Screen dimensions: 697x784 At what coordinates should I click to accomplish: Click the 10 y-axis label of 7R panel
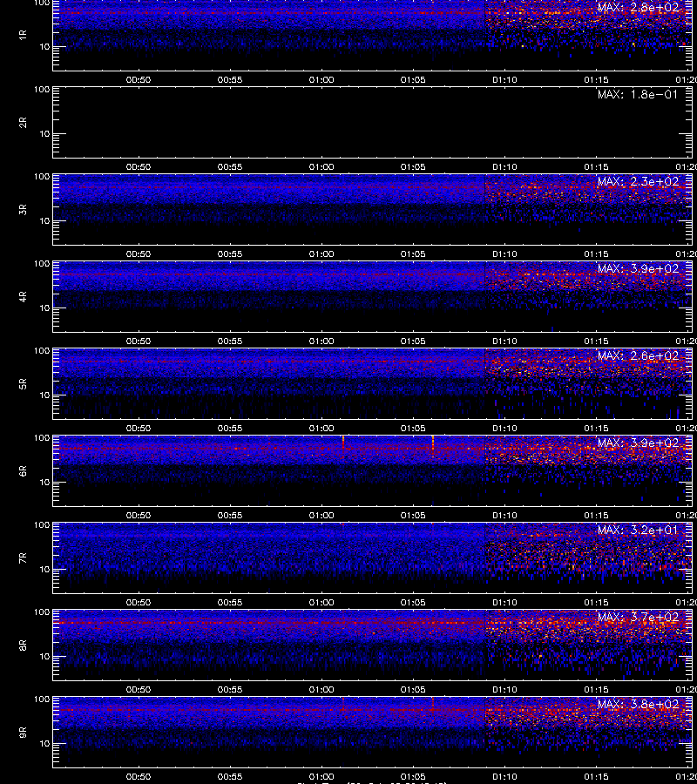(44, 570)
